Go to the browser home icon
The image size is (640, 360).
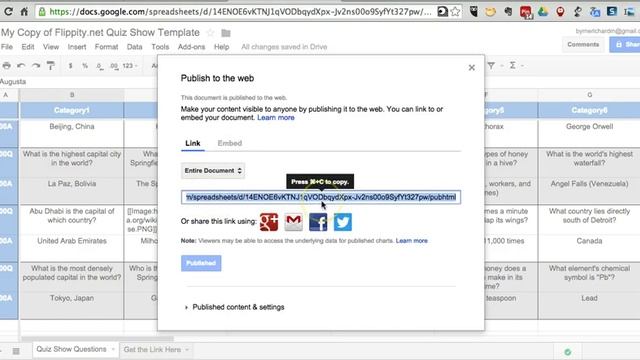pyautogui.click(x=24, y=11)
